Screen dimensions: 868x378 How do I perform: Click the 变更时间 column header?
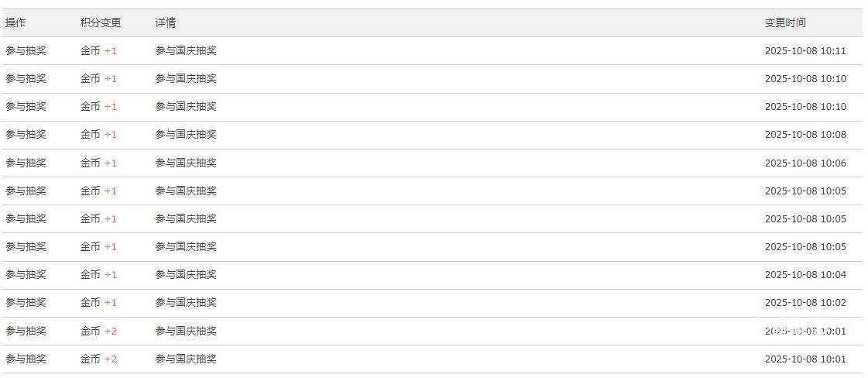[785, 22]
